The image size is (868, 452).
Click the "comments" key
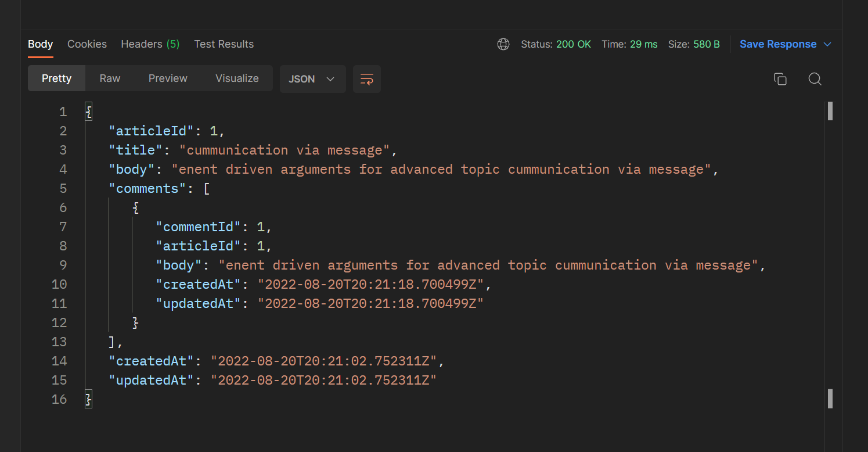(x=147, y=188)
